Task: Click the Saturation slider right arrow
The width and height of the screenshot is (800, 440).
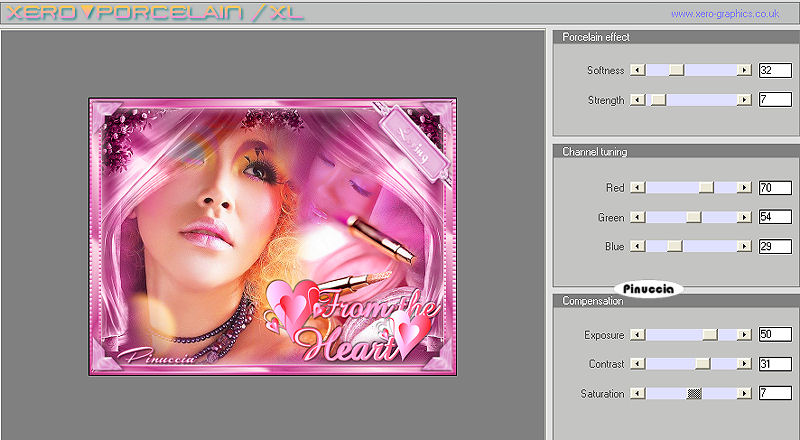Action: pos(744,393)
